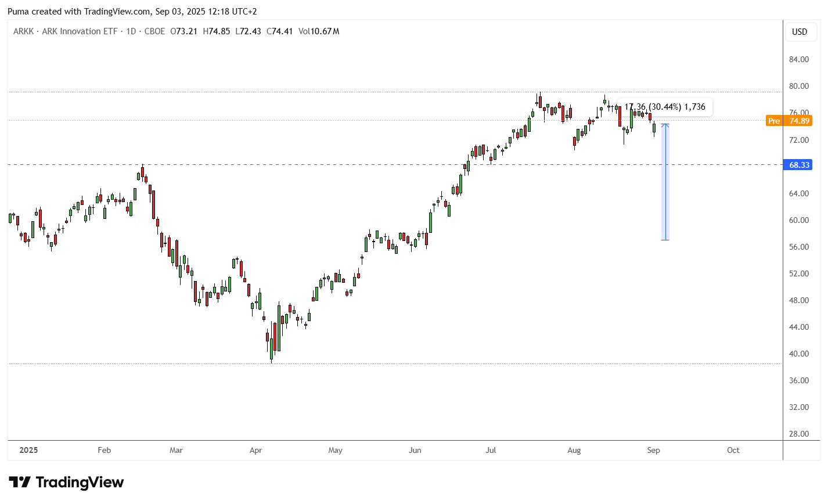Click the high value H74.85

(x=217, y=31)
